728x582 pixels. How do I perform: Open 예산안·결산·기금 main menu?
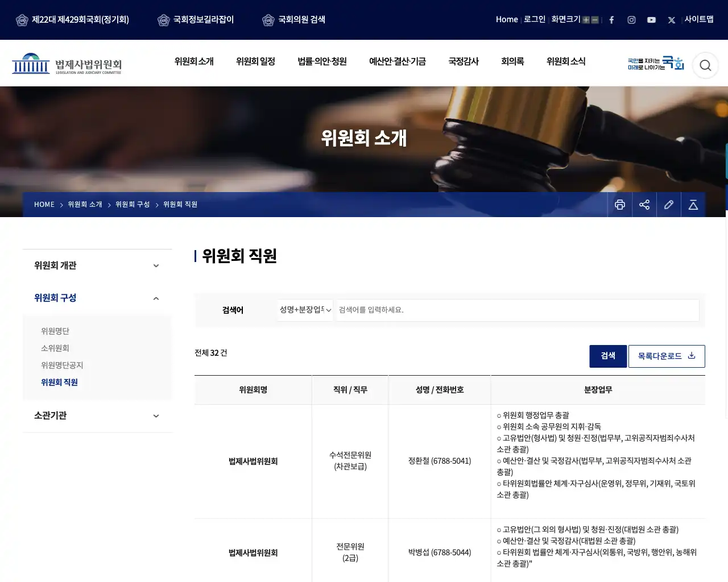pos(398,61)
